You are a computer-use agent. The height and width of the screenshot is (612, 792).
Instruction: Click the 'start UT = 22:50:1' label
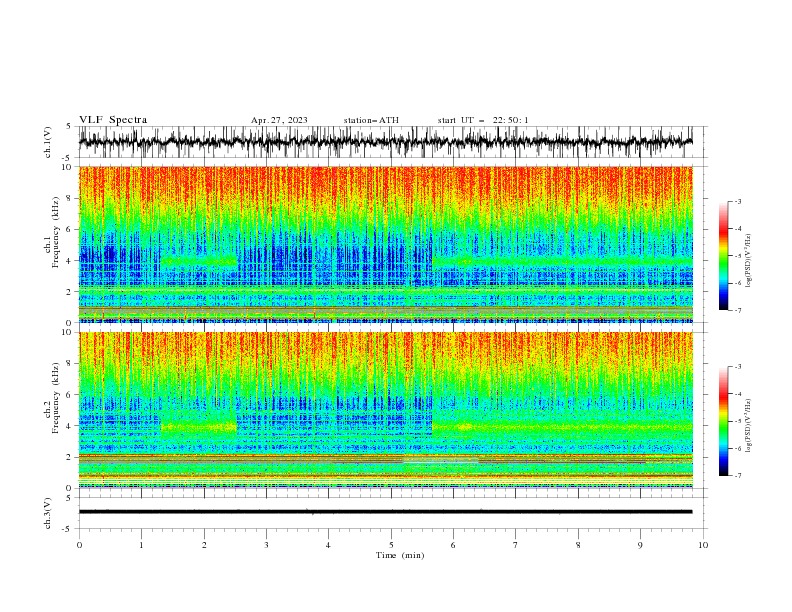483,120
